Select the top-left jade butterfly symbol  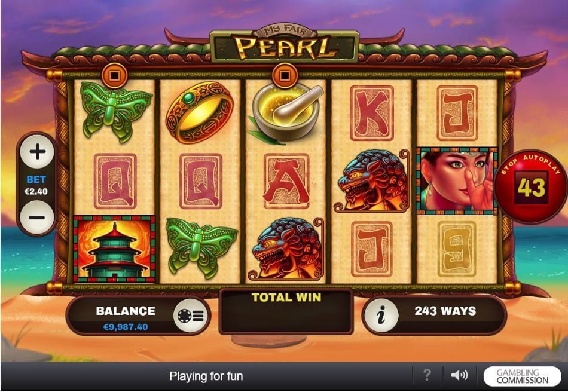click(115, 112)
